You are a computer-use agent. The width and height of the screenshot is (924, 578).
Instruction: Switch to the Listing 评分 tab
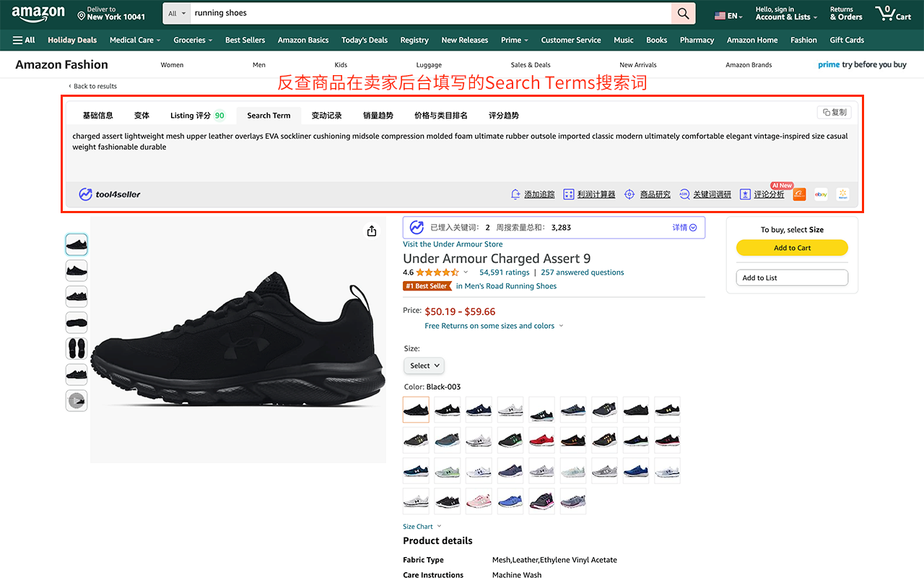[x=197, y=116]
